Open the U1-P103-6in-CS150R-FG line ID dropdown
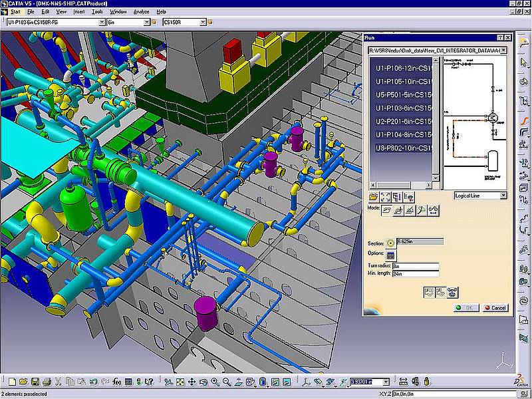The image size is (532, 399). click(x=102, y=22)
